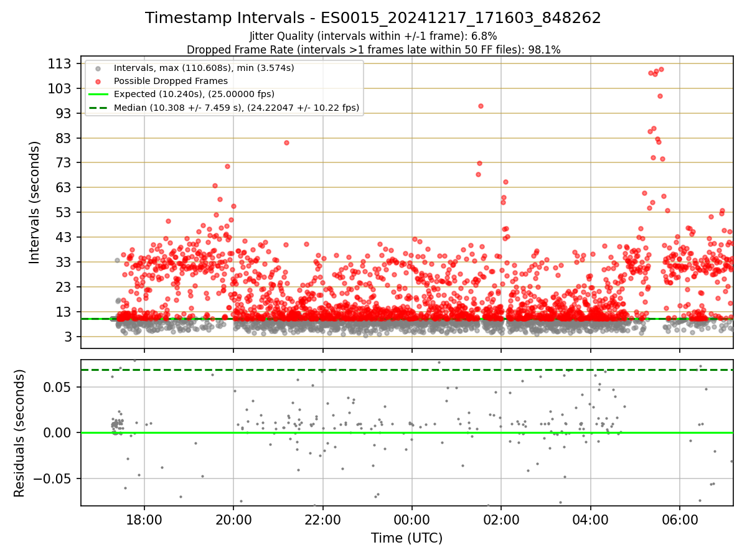Select legend entry 'Median (10.308 +/- 7.459 s)'
Image resolution: width=747 pixels, height=560 pixels.
click(237, 108)
